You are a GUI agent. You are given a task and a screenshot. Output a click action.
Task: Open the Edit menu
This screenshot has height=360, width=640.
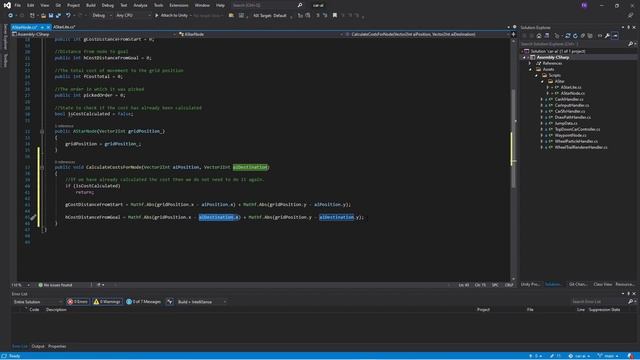pyautogui.click(x=31, y=5)
